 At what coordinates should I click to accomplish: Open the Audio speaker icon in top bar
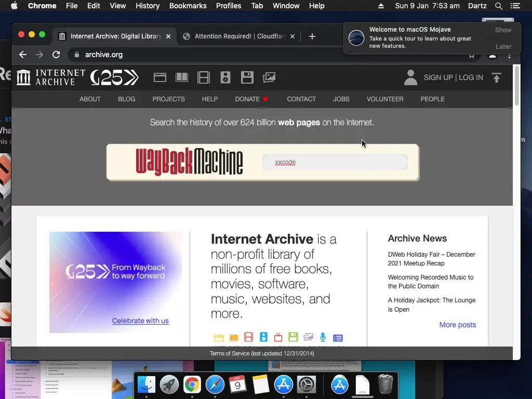coord(225,78)
